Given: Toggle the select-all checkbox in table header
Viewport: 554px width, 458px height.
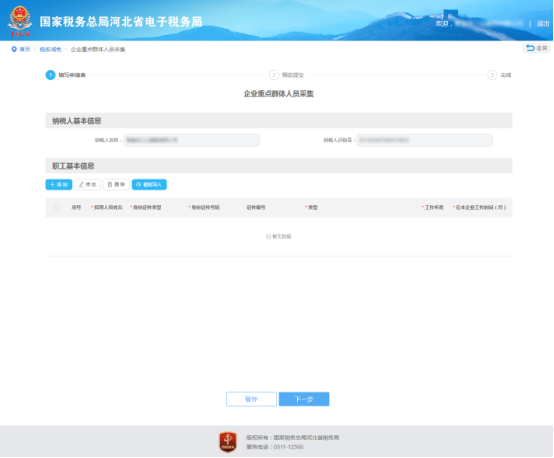Looking at the screenshot, I should [x=57, y=207].
